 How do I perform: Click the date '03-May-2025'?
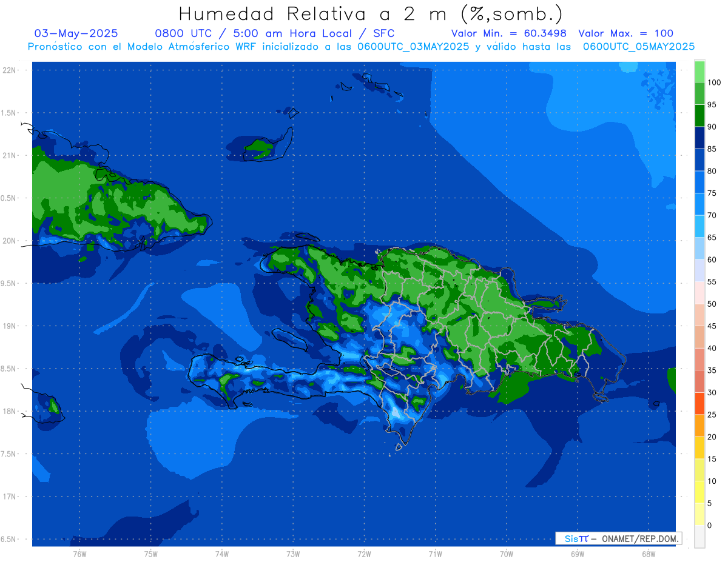(76, 33)
